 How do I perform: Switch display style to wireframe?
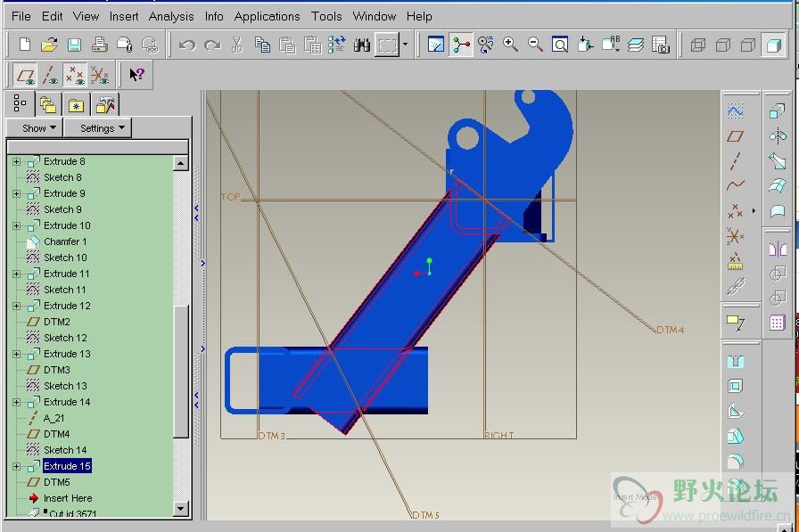698,45
